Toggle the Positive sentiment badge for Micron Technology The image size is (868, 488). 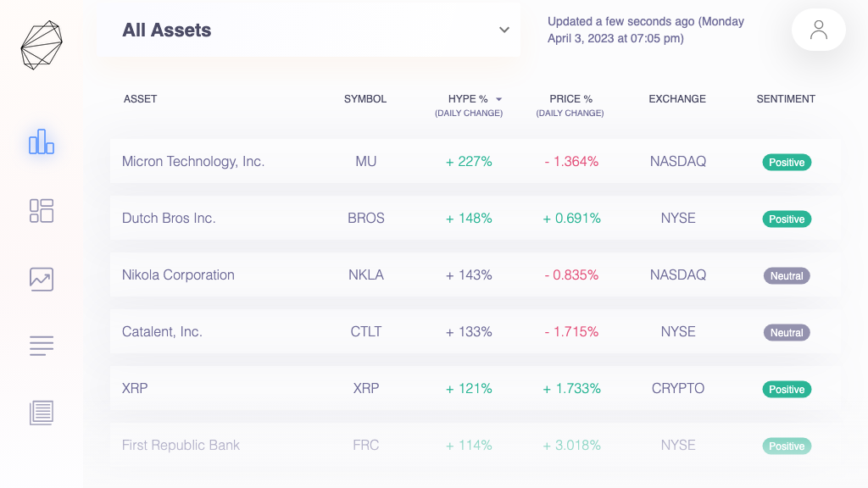pyautogui.click(x=787, y=162)
